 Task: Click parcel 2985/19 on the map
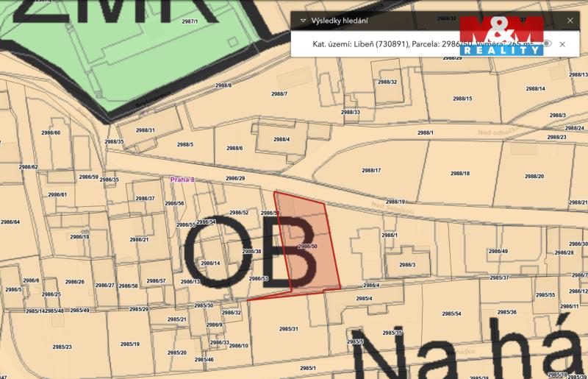click(130, 344)
